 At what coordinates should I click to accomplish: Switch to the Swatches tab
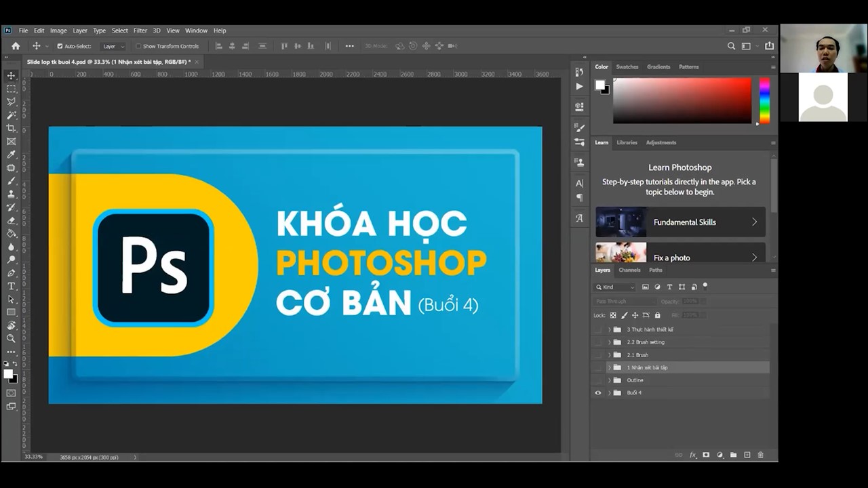click(x=627, y=67)
